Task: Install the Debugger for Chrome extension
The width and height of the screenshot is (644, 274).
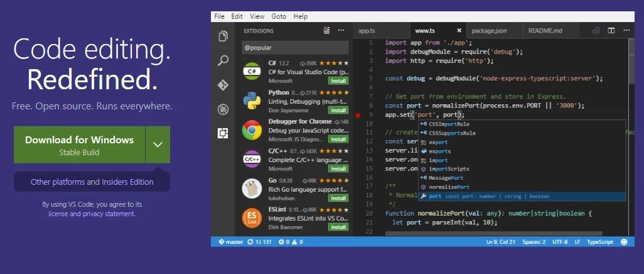Action: 338,140
